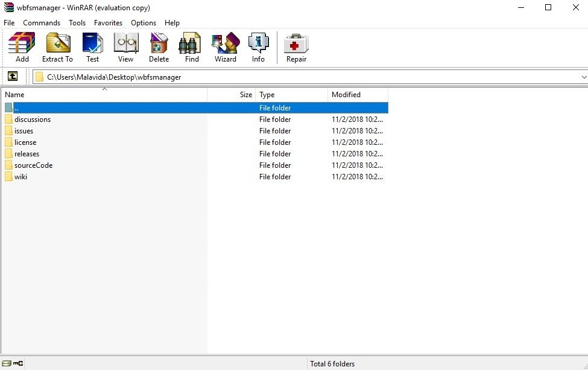
Task: Click the WinRAR title bar app icon
Action: coord(9,7)
